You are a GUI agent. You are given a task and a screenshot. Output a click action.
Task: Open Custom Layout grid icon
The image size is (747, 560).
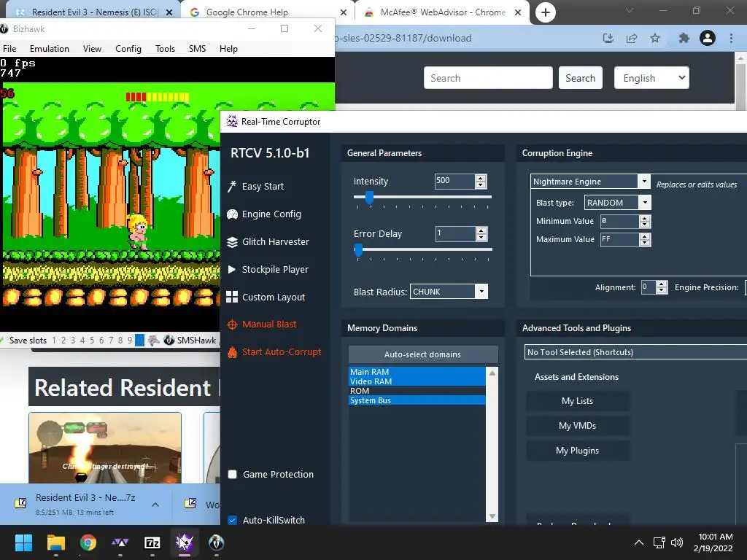point(232,297)
